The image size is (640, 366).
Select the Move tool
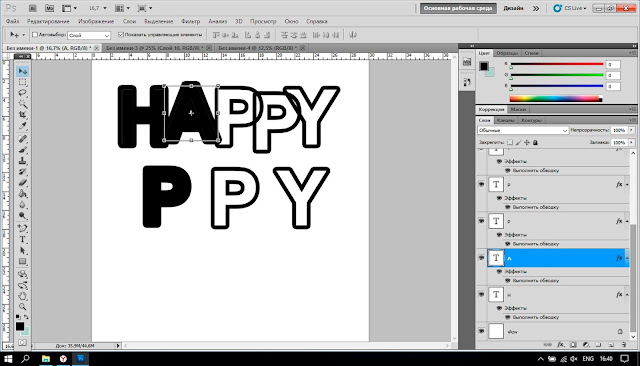(x=22, y=71)
